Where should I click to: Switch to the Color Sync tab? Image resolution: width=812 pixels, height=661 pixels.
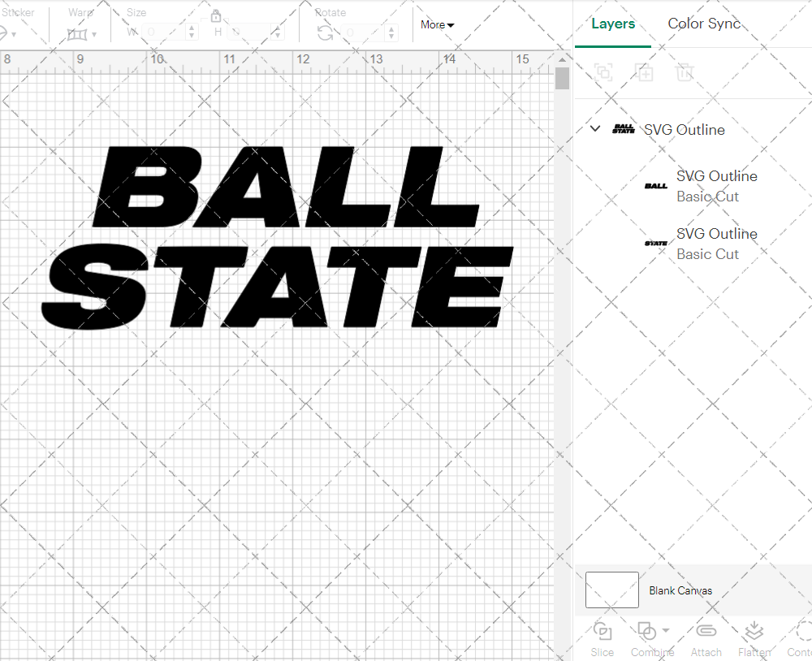click(x=703, y=24)
